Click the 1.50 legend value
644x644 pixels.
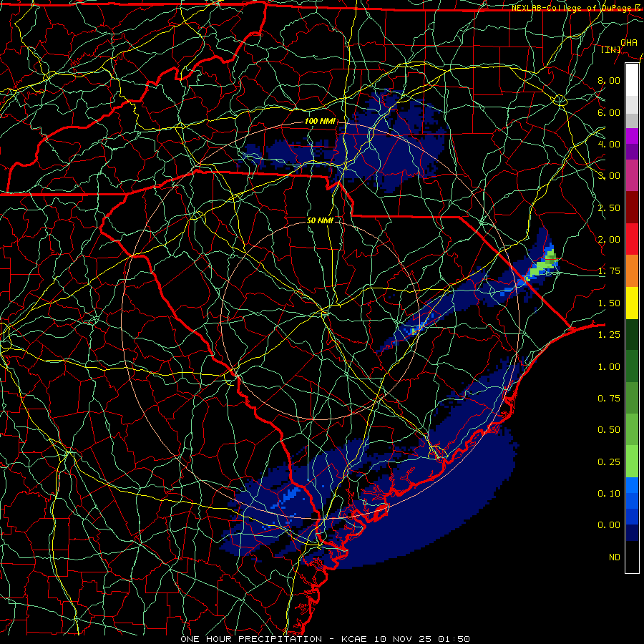(609, 303)
